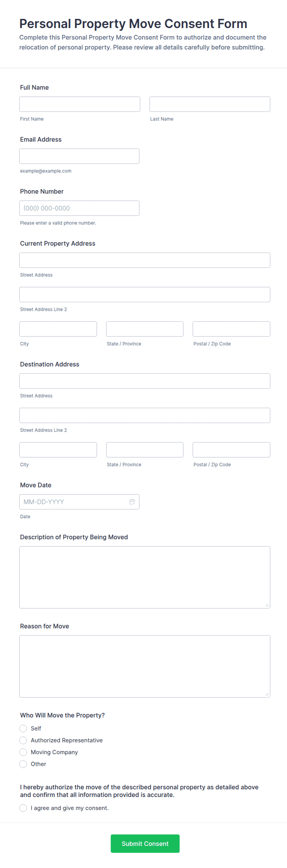Focus the Reason for Move text area
The image size is (287, 868).
[145, 666]
